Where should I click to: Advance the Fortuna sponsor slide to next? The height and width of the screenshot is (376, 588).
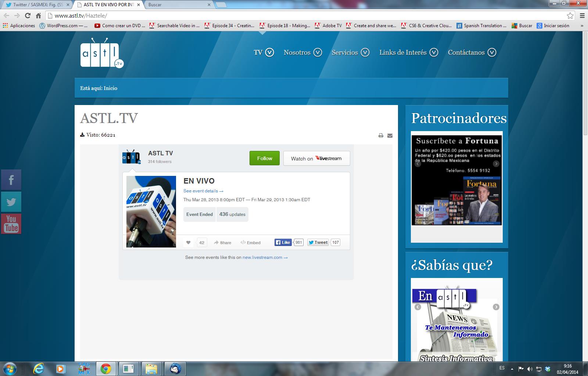pyautogui.click(x=496, y=164)
